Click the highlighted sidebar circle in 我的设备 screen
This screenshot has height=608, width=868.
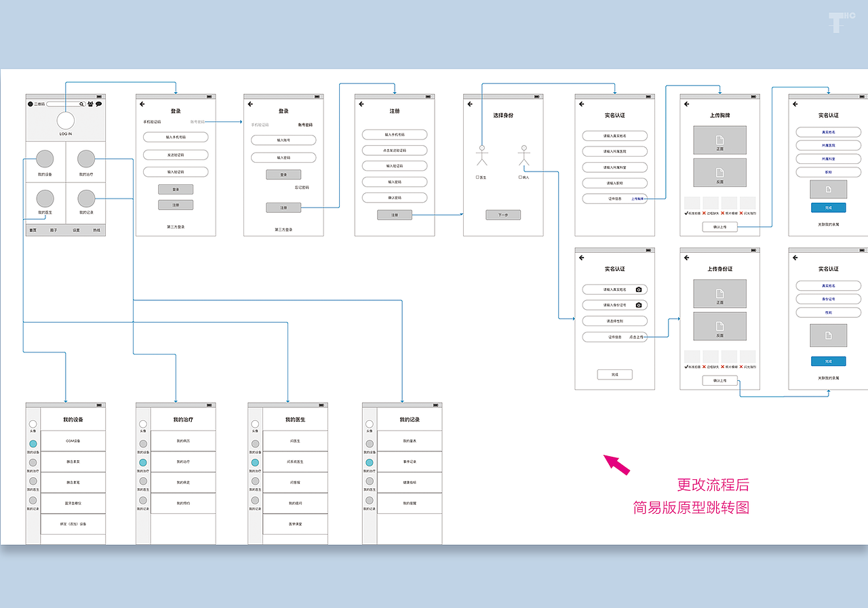click(x=33, y=444)
